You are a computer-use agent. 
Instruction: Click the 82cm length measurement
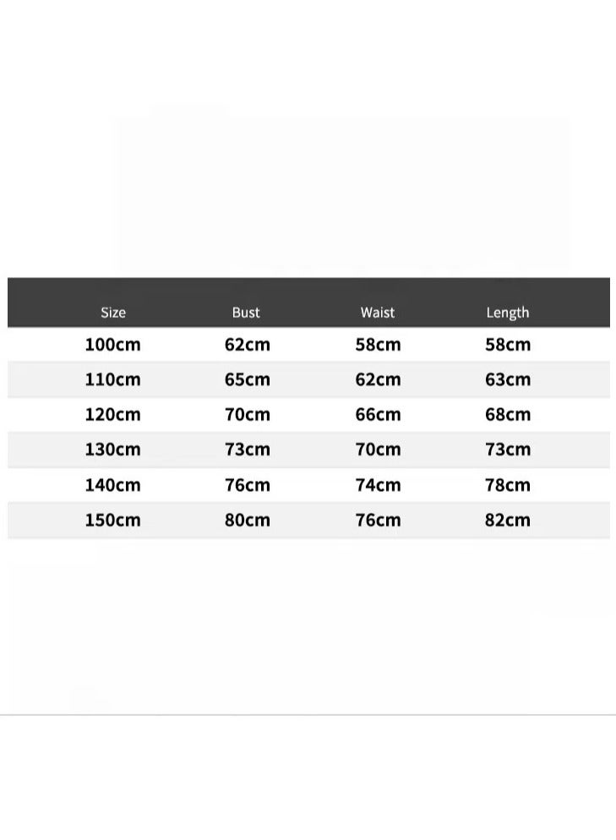tap(508, 520)
